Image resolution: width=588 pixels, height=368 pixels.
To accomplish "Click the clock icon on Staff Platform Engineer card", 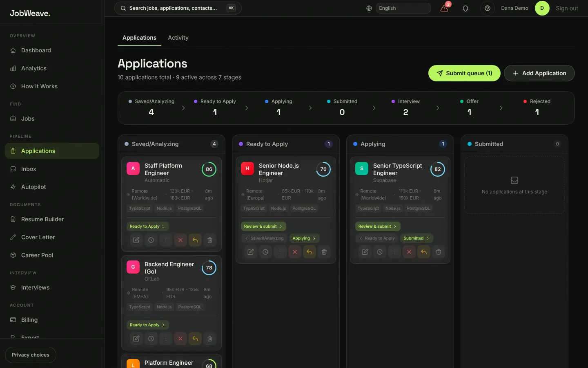I will [151, 240].
